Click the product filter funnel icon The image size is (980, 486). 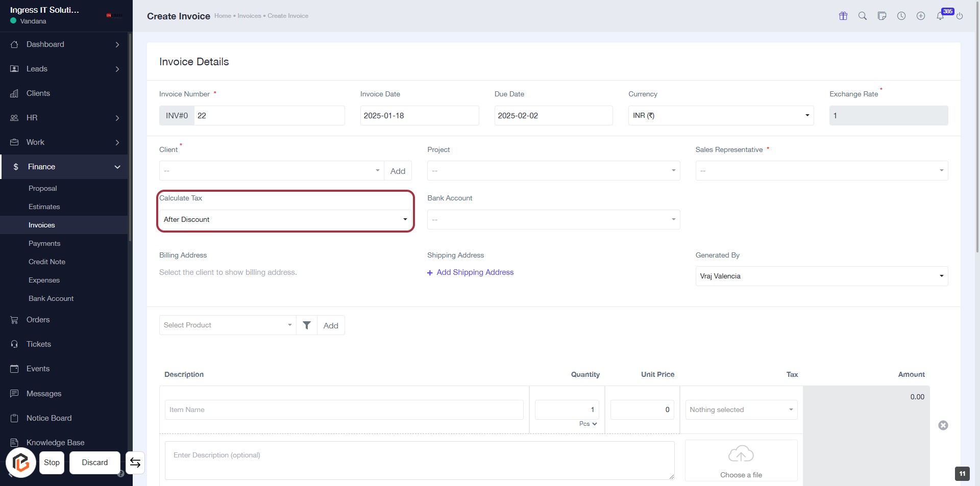coord(307,325)
